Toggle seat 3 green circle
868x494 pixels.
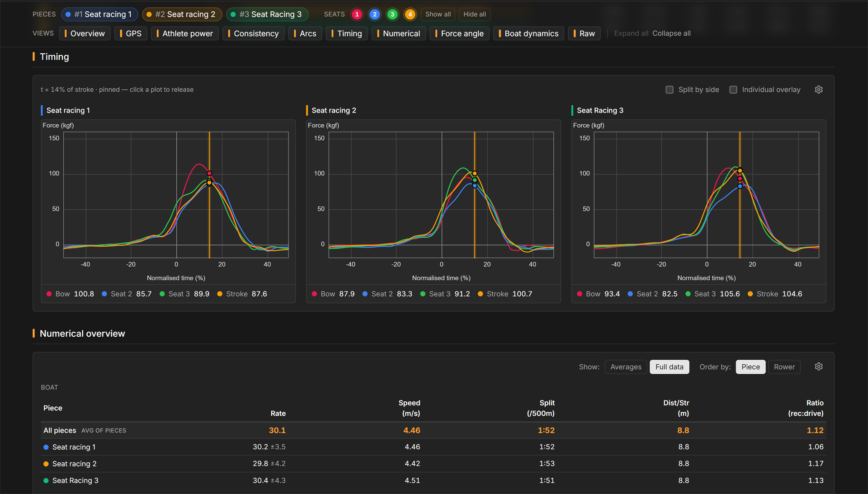point(392,14)
